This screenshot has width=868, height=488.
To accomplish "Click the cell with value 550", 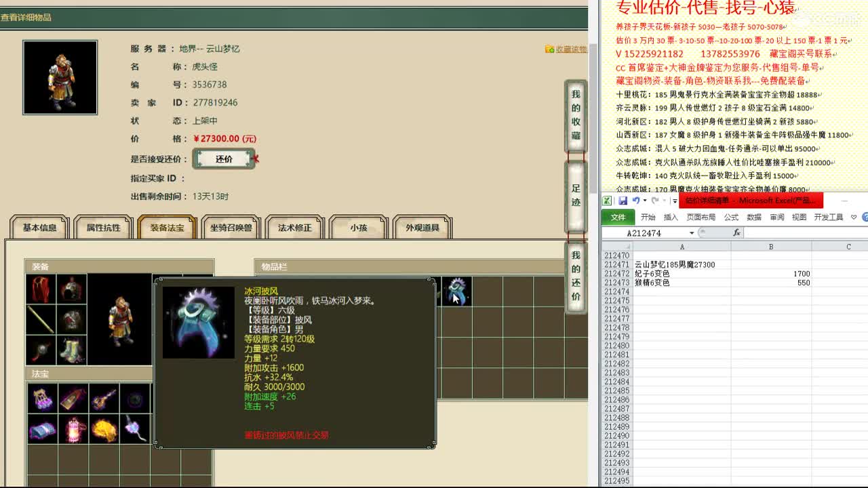I will (x=771, y=283).
